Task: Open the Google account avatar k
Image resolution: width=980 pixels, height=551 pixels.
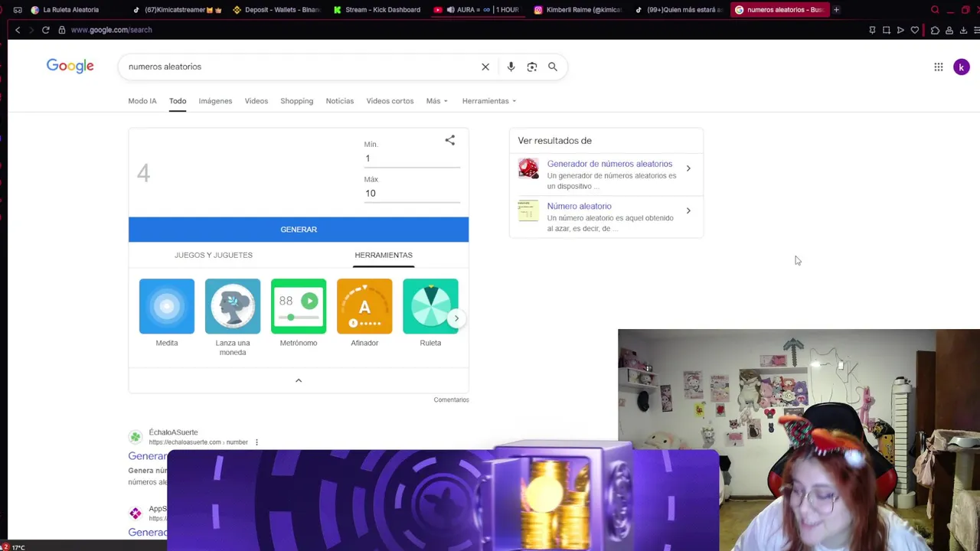Action: coord(962,67)
